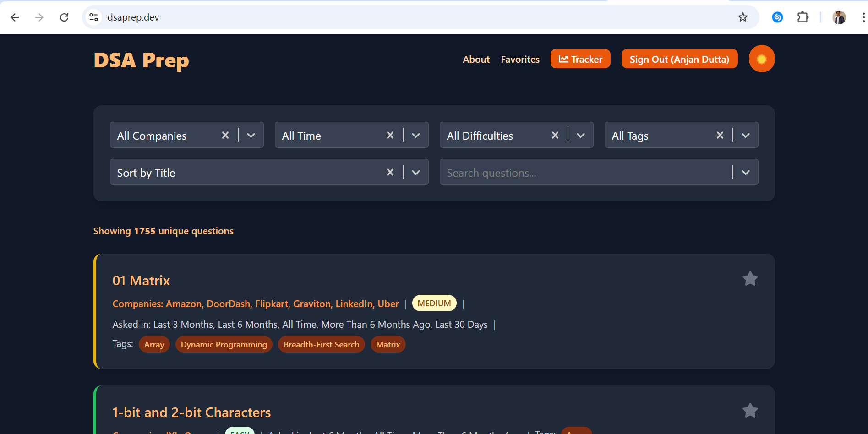Image resolution: width=868 pixels, height=434 pixels.
Task: Favorite the 1-bit and 2-bit Characters question
Action: 750,410
